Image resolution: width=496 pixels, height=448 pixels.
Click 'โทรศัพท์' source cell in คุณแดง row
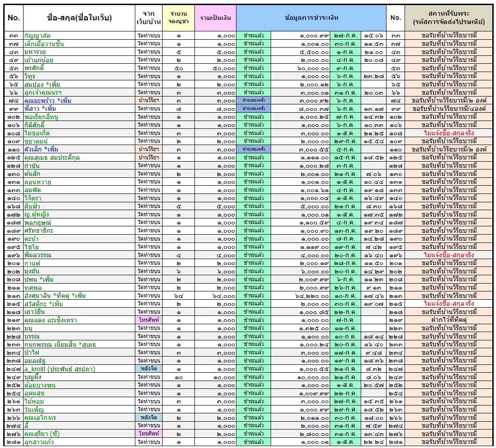tap(149, 320)
